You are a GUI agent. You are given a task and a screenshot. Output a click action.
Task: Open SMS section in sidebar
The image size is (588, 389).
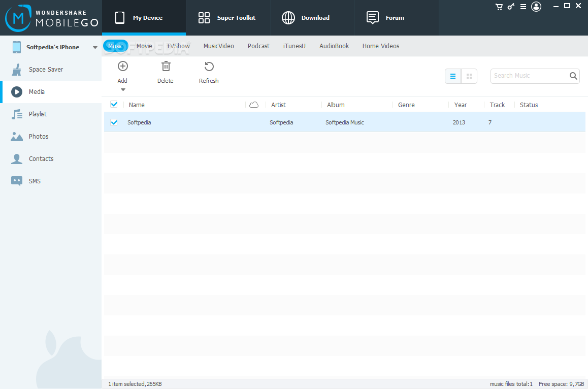51,181
